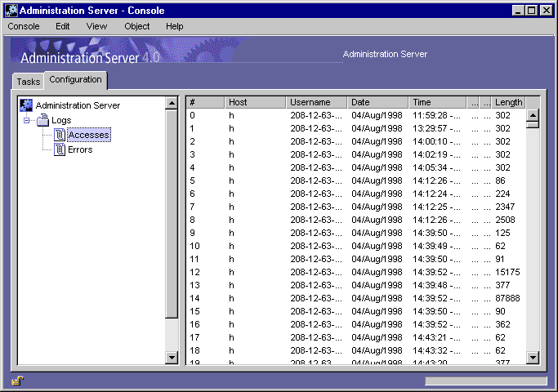Image resolution: width=558 pixels, height=392 pixels.
Task: Click the Accesses log document icon
Action: (x=60, y=135)
